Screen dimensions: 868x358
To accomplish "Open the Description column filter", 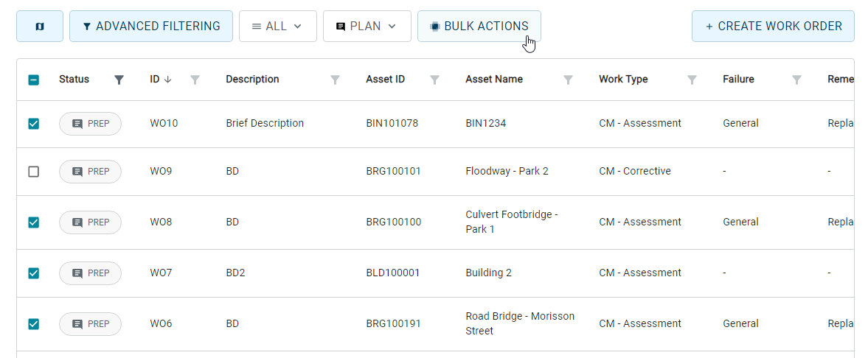I will 335,80.
